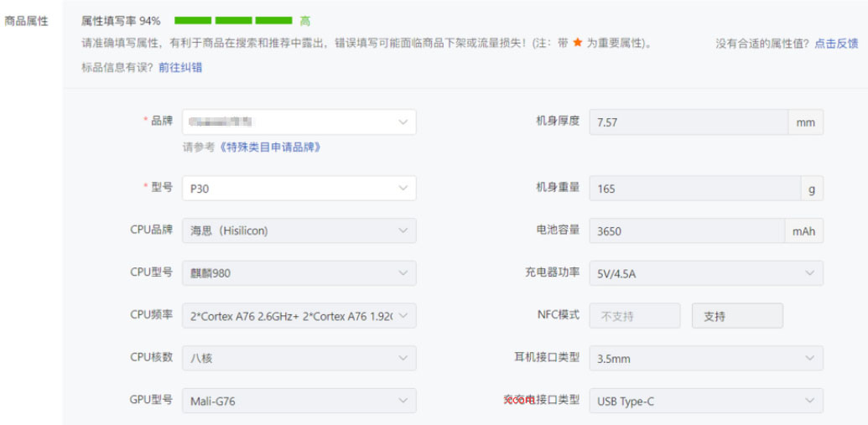Open the 品牌 brand dropdown

click(x=299, y=122)
